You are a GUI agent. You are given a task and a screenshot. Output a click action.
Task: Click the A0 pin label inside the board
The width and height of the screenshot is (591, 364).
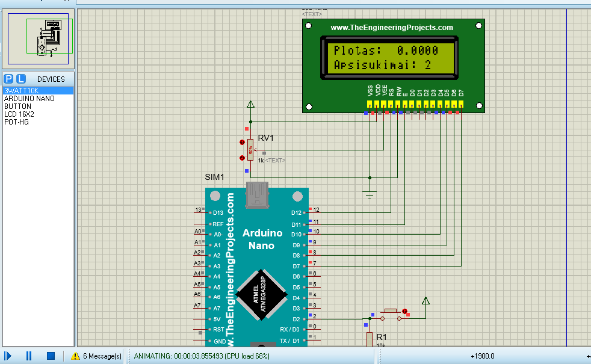pyautogui.click(x=217, y=235)
